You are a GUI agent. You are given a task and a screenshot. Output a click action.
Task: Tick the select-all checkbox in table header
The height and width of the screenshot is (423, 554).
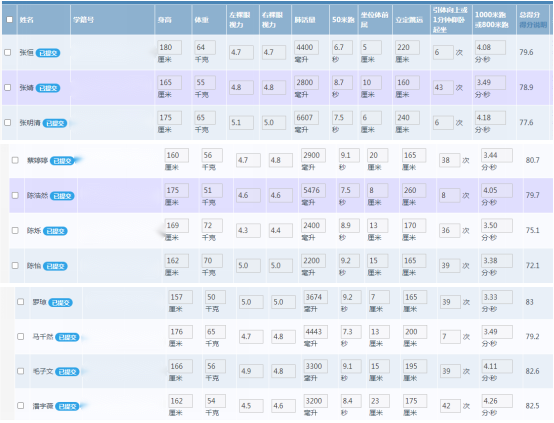(10, 19)
